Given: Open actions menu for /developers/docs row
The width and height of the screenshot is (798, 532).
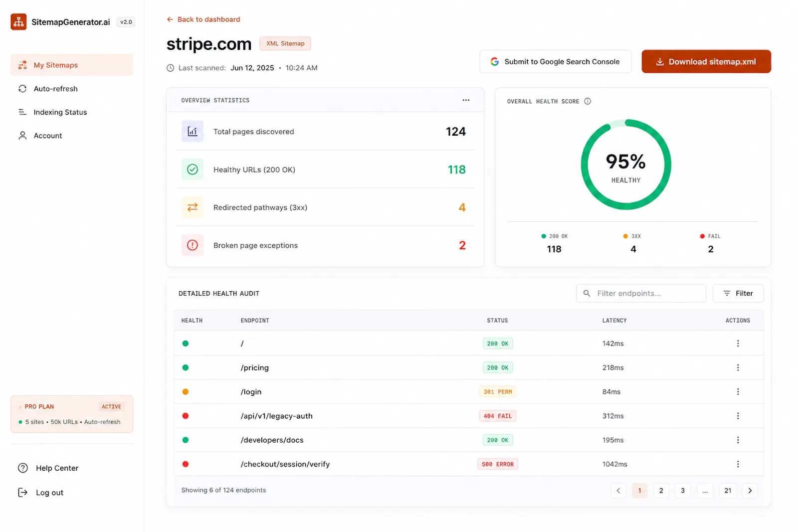Looking at the screenshot, I should pyautogui.click(x=738, y=440).
